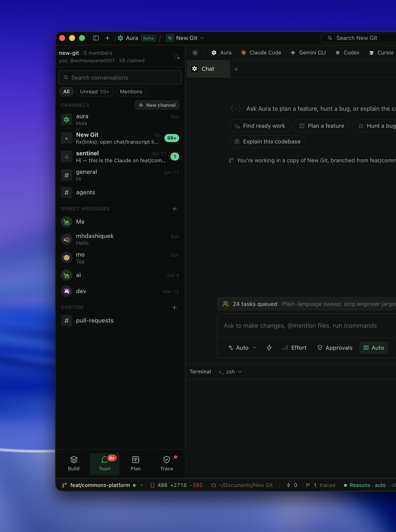
Task: Click the Aura clover logo in title bar
Action: click(x=120, y=38)
